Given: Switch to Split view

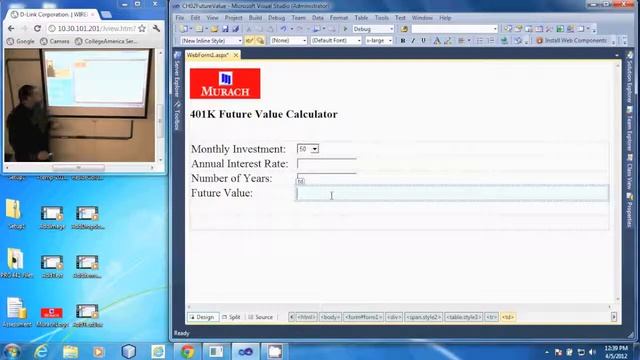Looking at the screenshot, I should pyautogui.click(x=231, y=317).
